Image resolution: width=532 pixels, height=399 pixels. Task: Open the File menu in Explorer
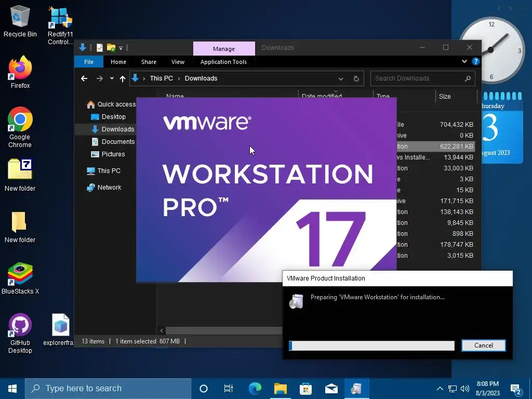coord(89,62)
